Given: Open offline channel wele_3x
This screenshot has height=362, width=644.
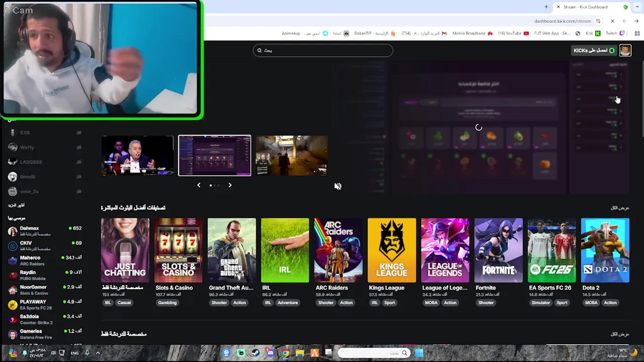Looking at the screenshot, I should (x=44, y=192).
